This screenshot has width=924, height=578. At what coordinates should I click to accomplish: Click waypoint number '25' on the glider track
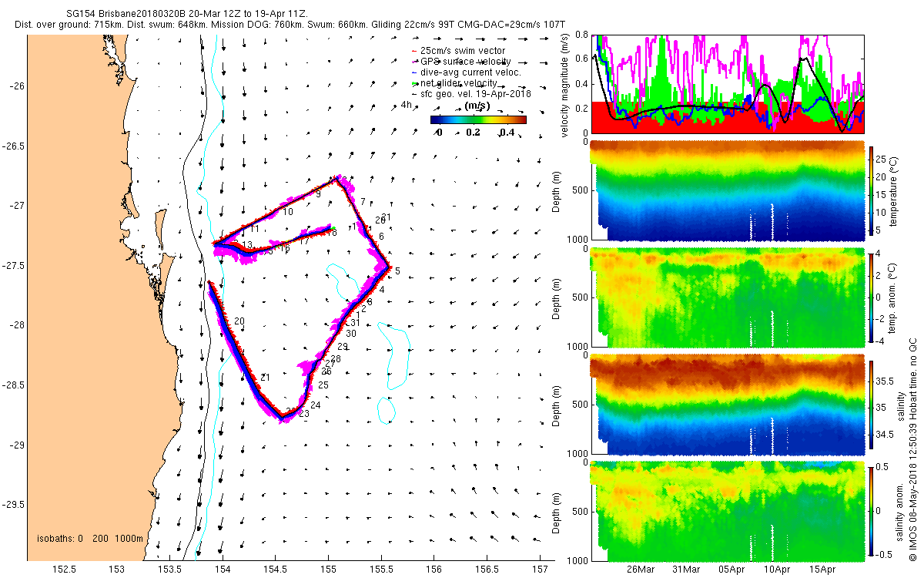[323, 385]
